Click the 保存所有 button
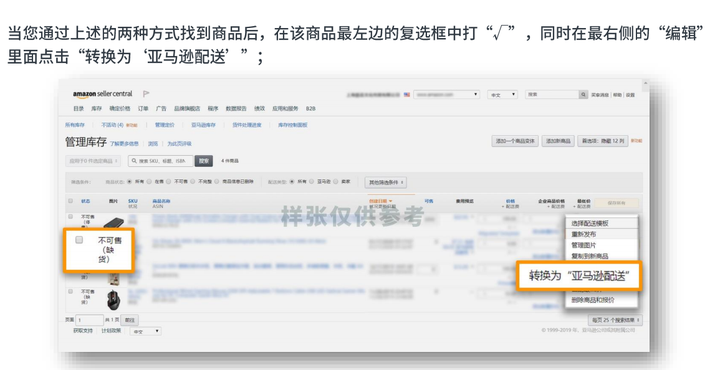The height and width of the screenshot is (370, 720). point(616,203)
